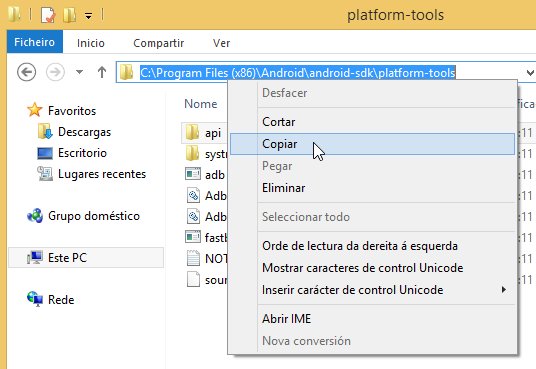Click Abrir IME in context menu

click(x=373, y=319)
